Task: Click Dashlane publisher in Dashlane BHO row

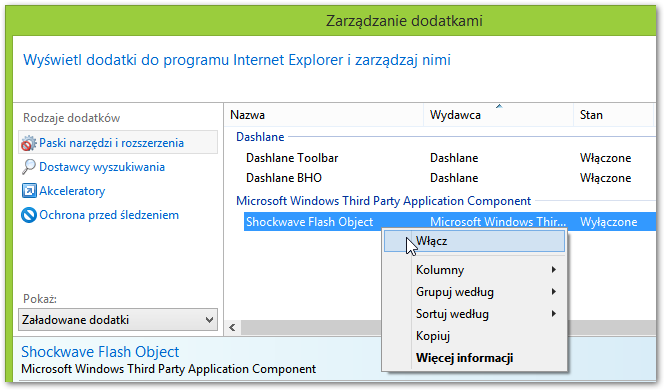Action: click(454, 178)
